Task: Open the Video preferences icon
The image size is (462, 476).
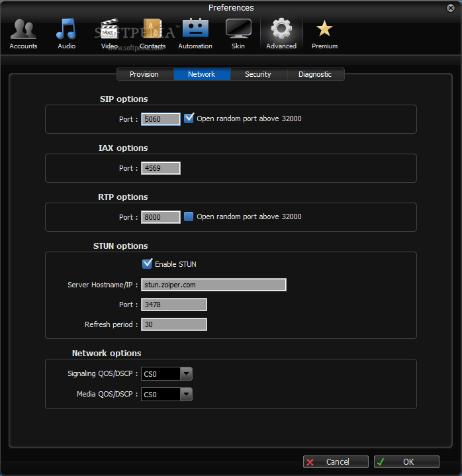Action: pyautogui.click(x=109, y=33)
